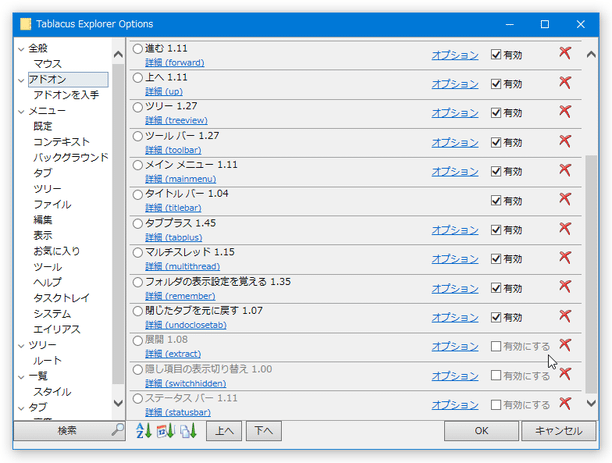Select コンテキスト menu settings
This screenshot has height=463, width=612.
click(61, 142)
